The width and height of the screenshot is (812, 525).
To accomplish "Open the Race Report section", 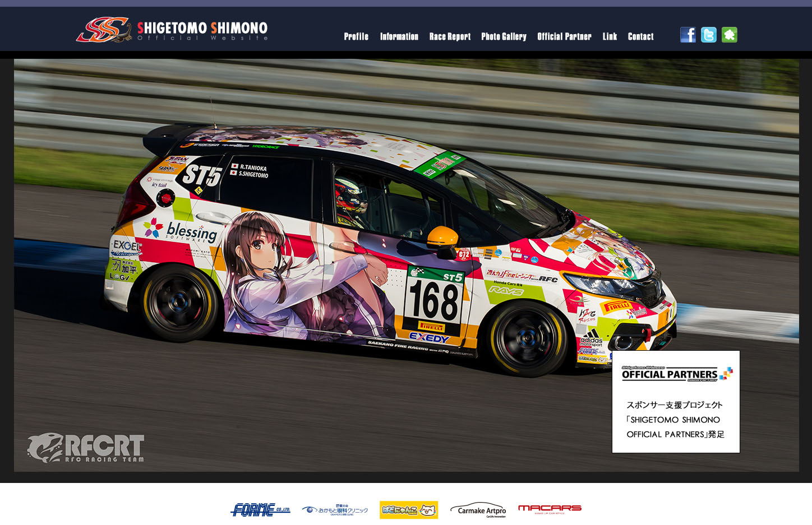I will [450, 36].
